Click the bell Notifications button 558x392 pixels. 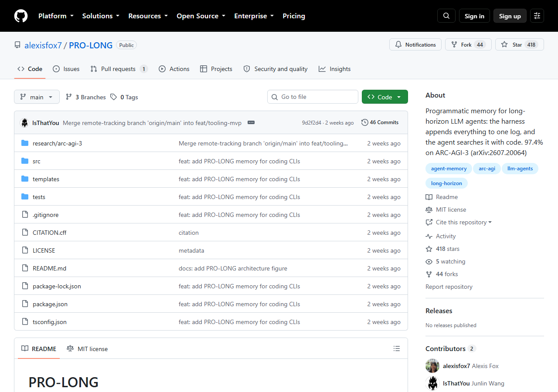[x=415, y=44]
